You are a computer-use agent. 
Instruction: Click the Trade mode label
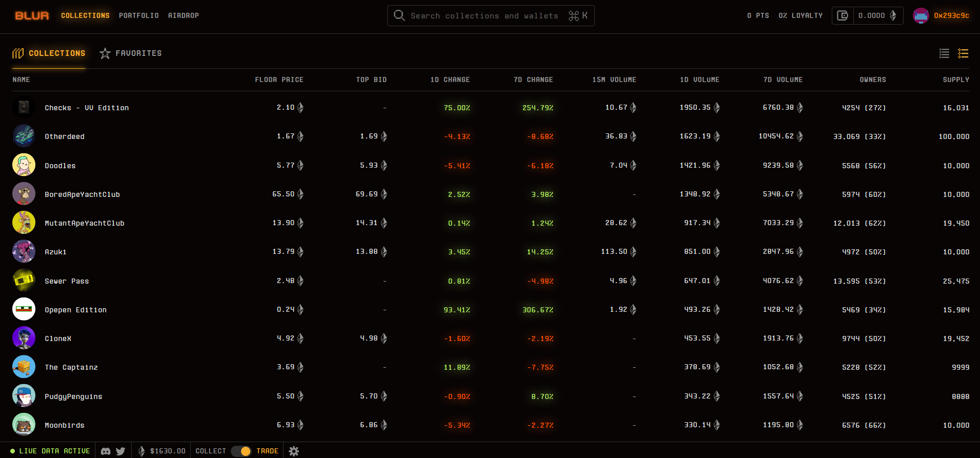[267, 451]
